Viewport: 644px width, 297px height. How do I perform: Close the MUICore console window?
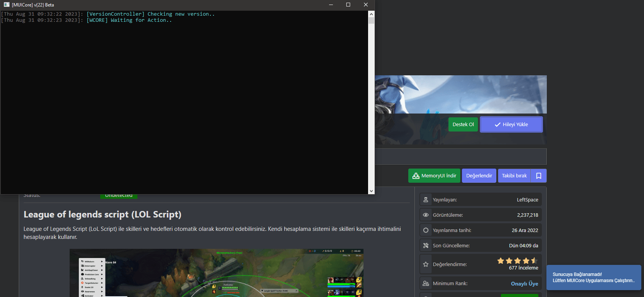click(x=366, y=5)
